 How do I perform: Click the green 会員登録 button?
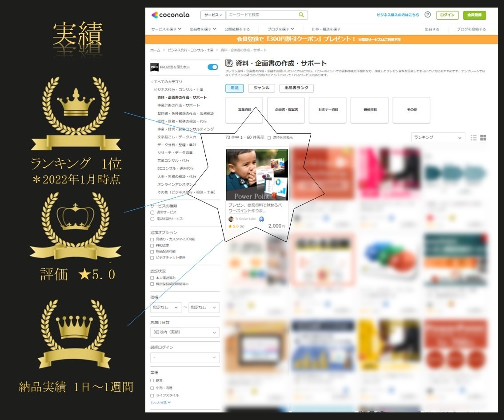pos(474,15)
